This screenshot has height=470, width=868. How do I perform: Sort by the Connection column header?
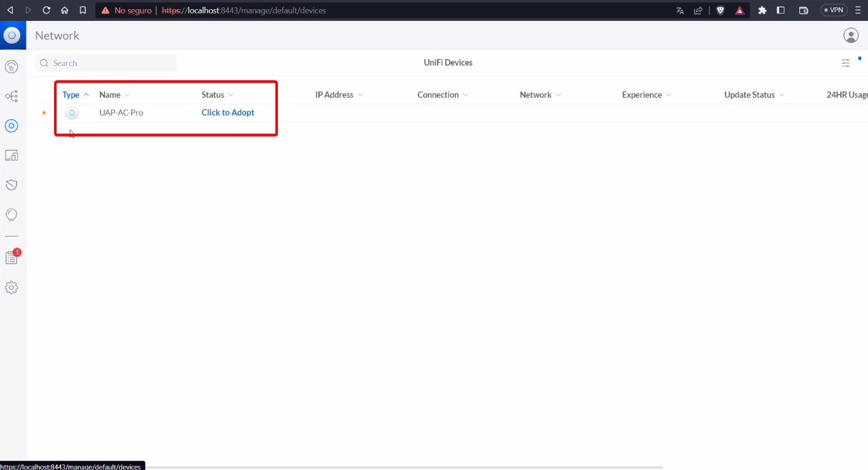point(443,95)
